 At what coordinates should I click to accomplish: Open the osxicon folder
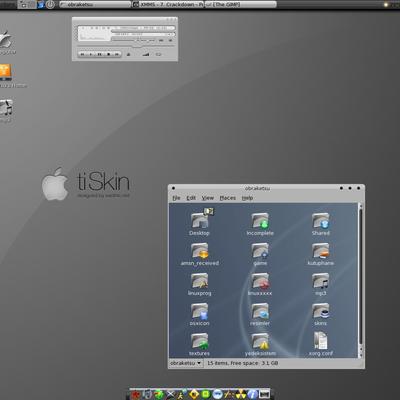pos(199,314)
